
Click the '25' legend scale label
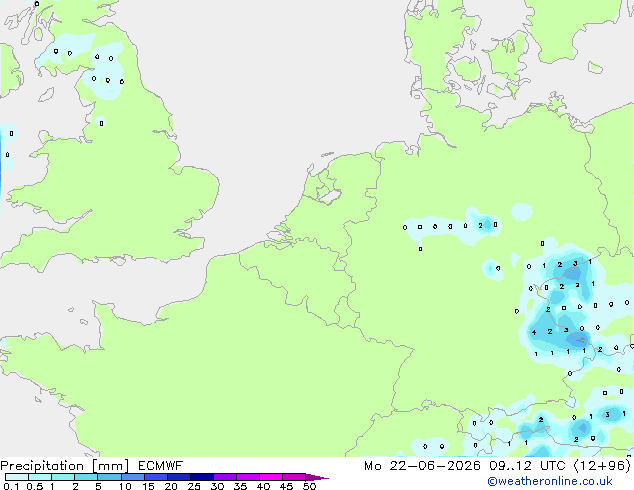[x=194, y=486]
